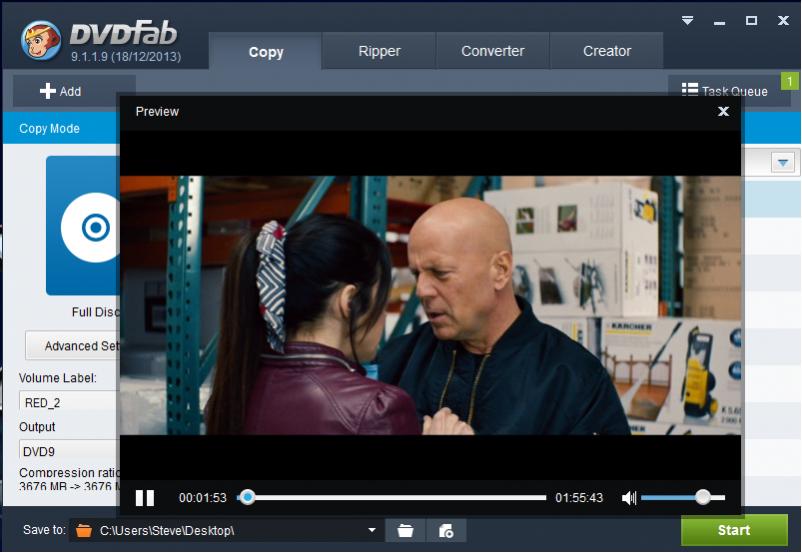Select the Full Disc mode disc icon

click(x=83, y=226)
